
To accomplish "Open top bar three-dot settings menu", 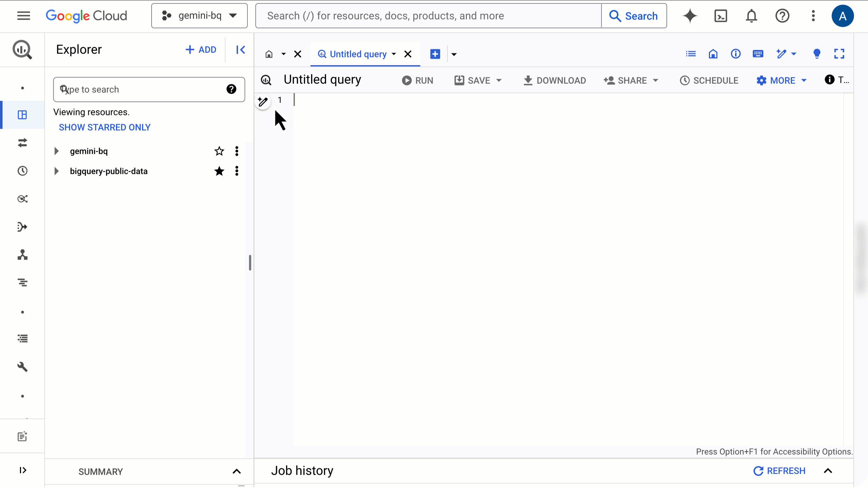I will pos(813,16).
